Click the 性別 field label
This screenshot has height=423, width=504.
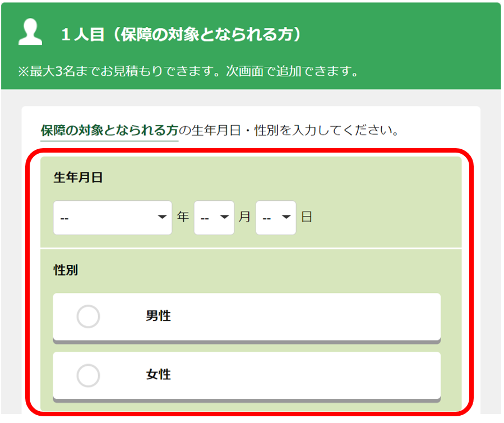(66, 270)
